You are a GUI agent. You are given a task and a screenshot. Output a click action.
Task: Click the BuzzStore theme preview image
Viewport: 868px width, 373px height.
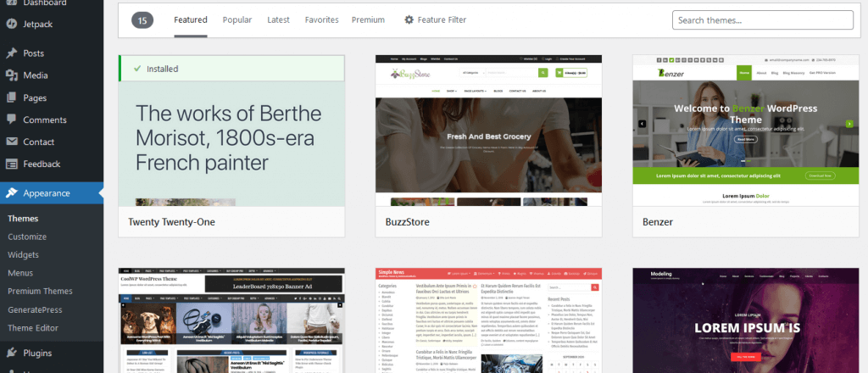pyautogui.click(x=488, y=131)
